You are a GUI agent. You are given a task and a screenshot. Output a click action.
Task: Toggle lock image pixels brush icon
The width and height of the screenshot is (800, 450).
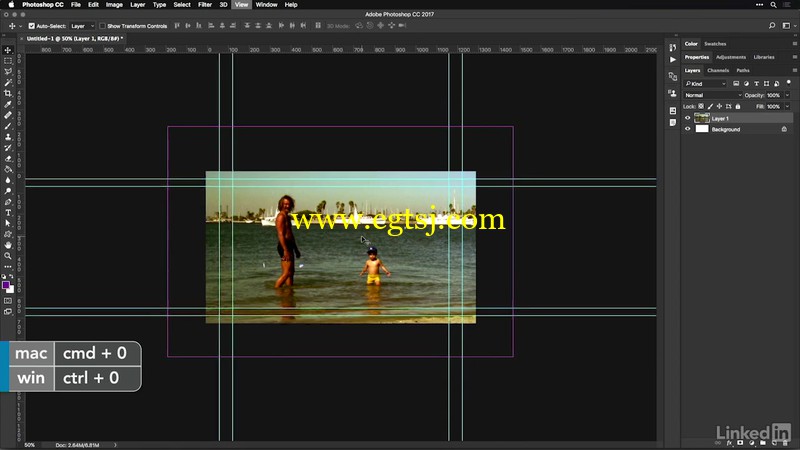click(710, 106)
